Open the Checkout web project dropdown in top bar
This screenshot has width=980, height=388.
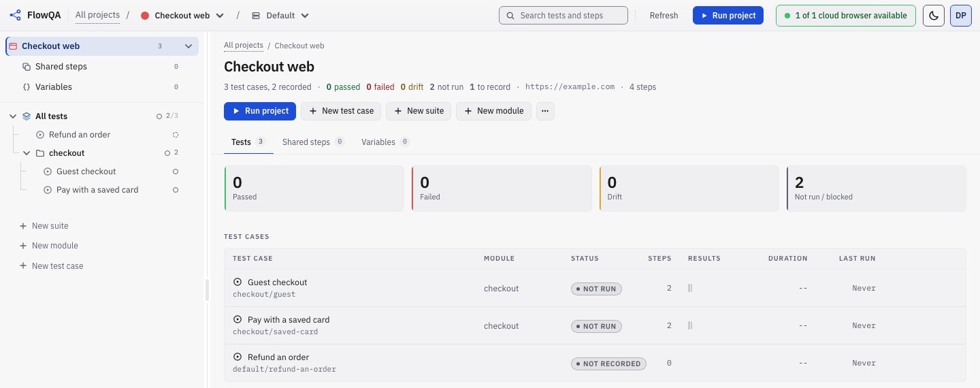(182, 15)
